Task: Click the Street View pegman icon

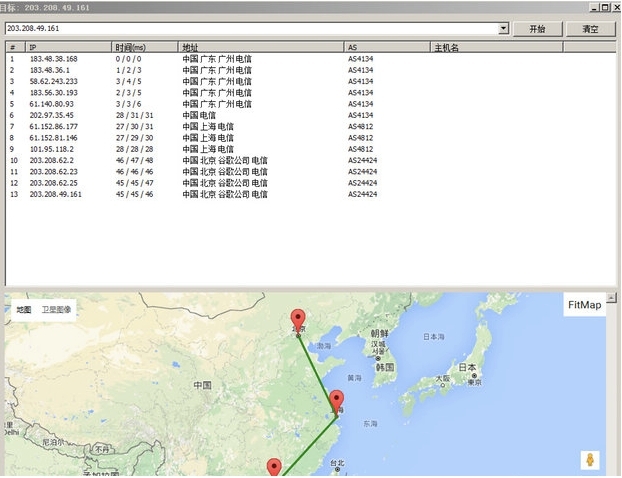Action: (591, 459)
